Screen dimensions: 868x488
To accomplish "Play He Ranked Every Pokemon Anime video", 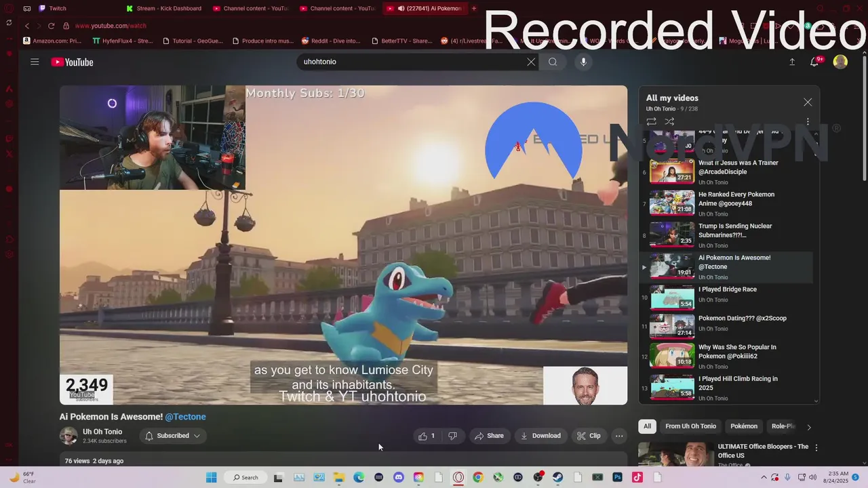I will tap(726, 203).
